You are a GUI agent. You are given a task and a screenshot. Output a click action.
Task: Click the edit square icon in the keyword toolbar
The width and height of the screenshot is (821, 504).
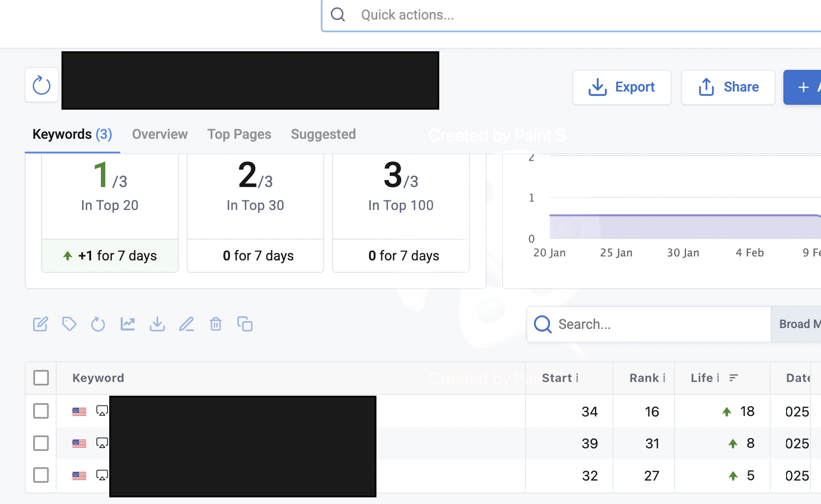(x=40, y=324)
